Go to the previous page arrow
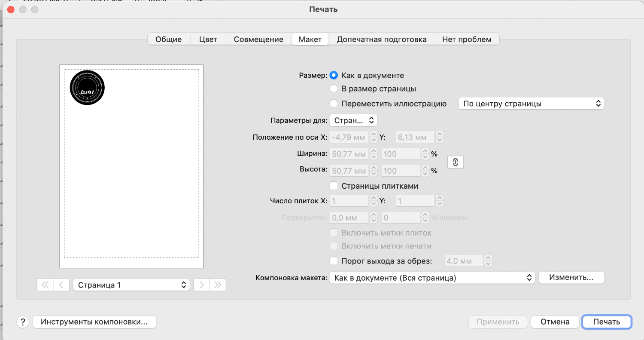The height and width of the screenshot is (340, 644). pyautogui.click(x=61, y=285)
